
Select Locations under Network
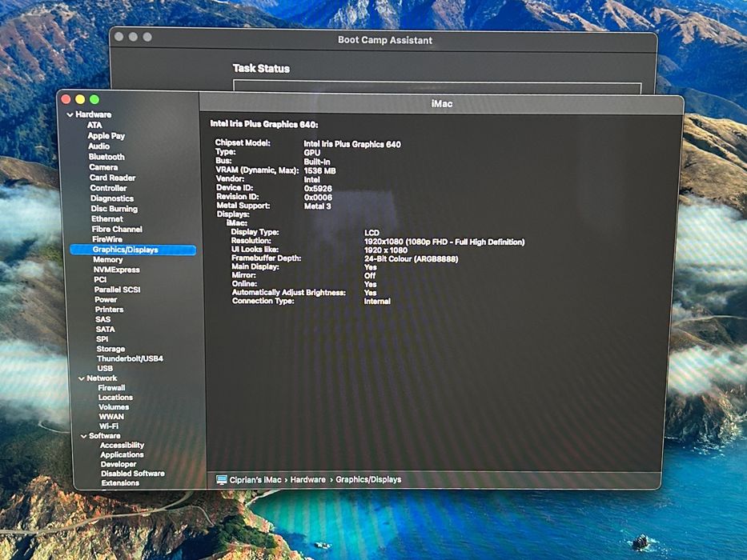[116, 398]
